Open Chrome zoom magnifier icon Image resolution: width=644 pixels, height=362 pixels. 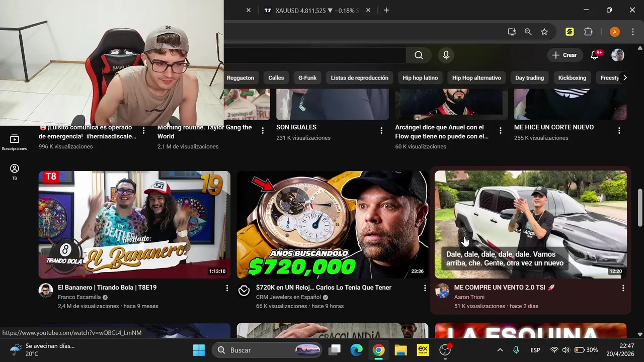point(528,32)
